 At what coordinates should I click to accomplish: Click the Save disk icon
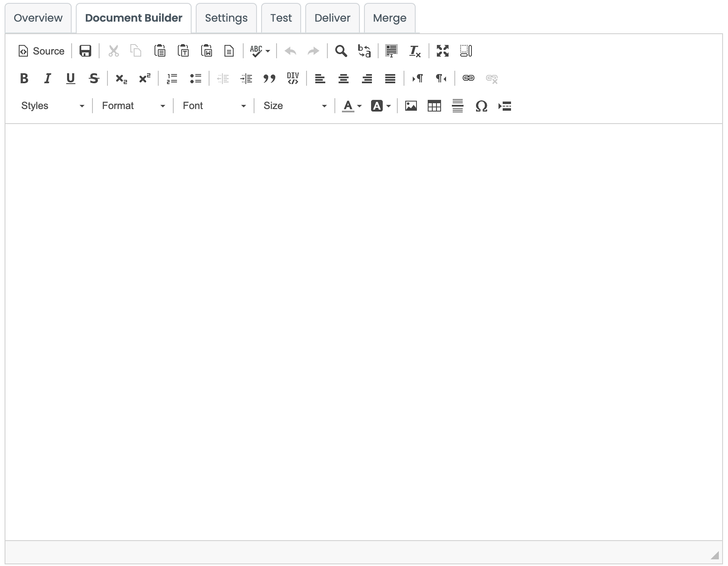tap(85, 51)
